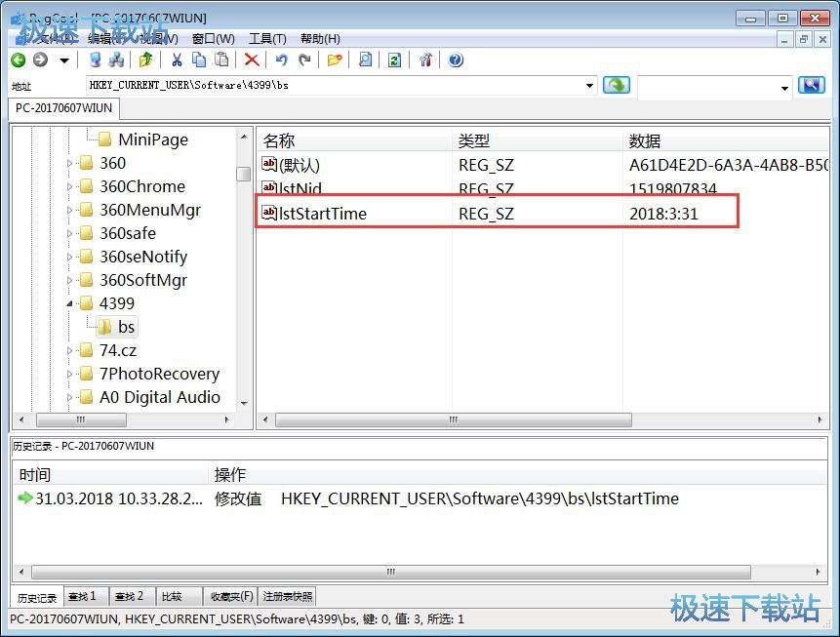
Task: Switch to the 查找 2 tab
Action: click(x=132, y=596)
